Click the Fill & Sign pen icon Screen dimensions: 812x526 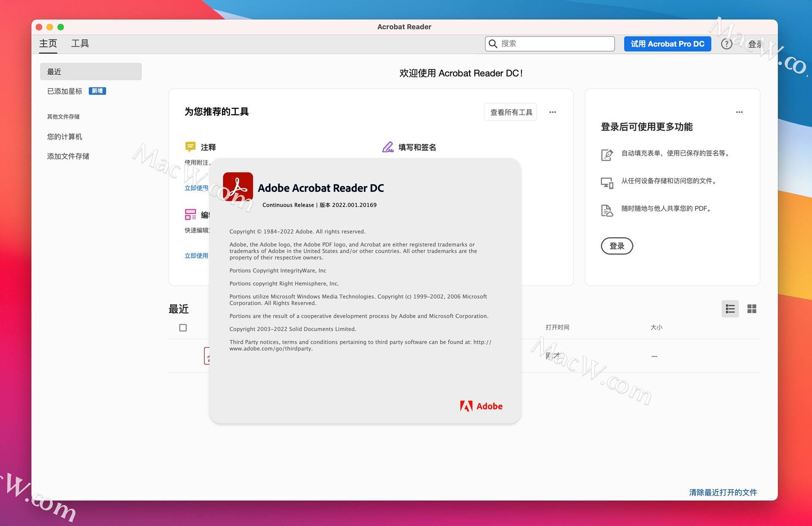[x=388, y=147]
